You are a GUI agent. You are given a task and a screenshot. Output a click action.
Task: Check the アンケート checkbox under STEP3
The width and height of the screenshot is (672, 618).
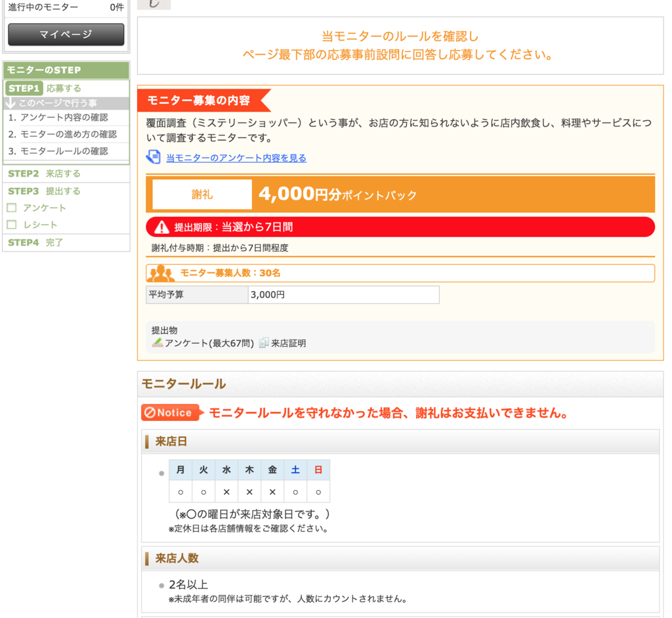tap(10, 208)
